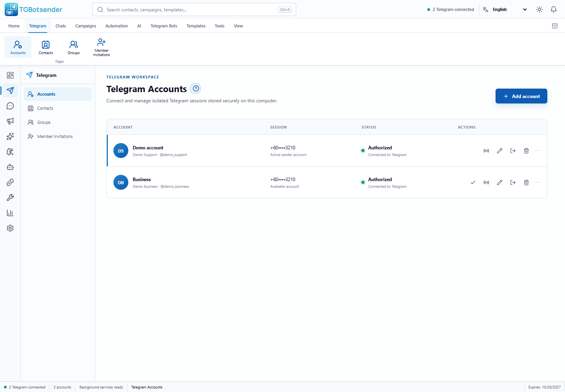Select Contacts in the Telegram sidebar

tap(58, 108)
